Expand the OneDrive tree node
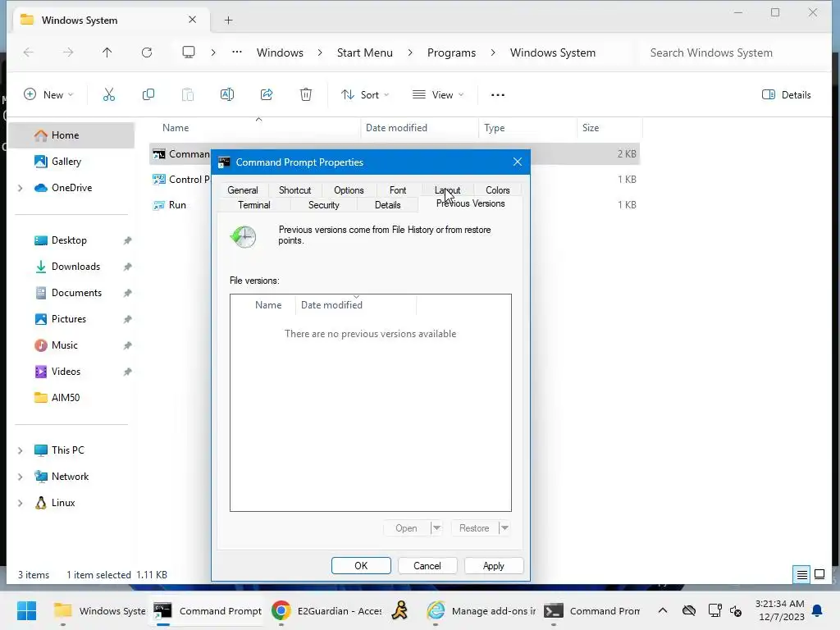This screenshot has height=630, width=840. click(x=21, y=188)
